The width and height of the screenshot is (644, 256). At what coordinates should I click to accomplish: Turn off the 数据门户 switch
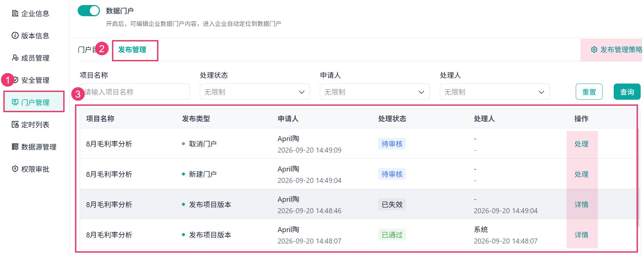[89, 11]
